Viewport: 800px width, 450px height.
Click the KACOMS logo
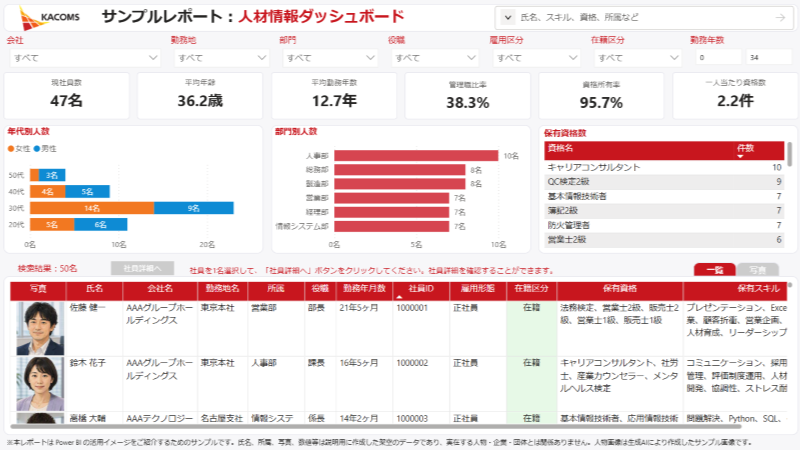[x=49, y=17]
